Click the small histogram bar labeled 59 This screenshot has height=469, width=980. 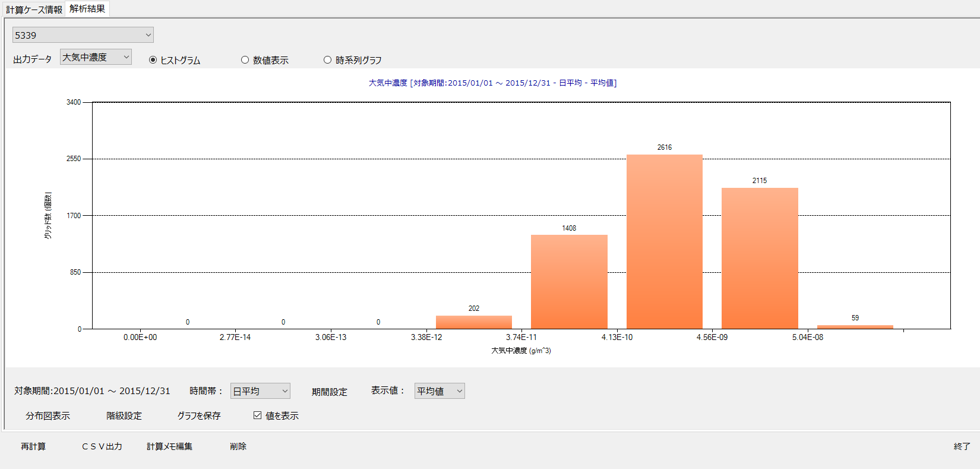coord(855,327)
